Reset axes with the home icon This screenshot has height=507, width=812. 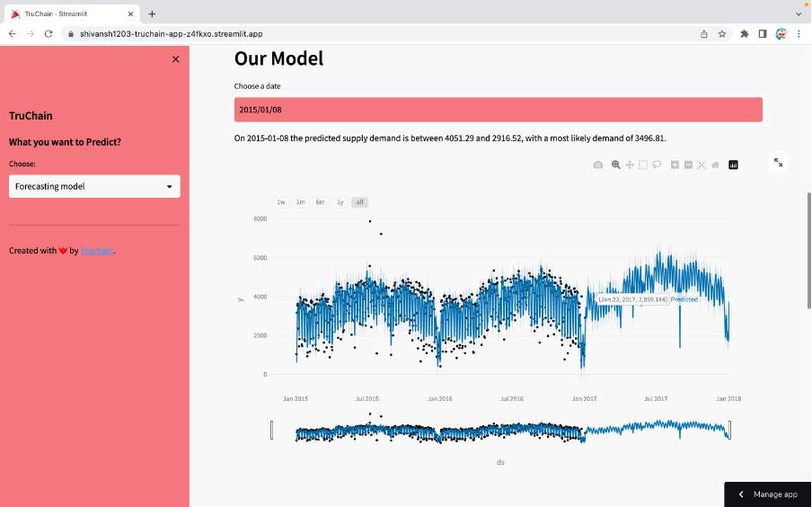[715, 165]
